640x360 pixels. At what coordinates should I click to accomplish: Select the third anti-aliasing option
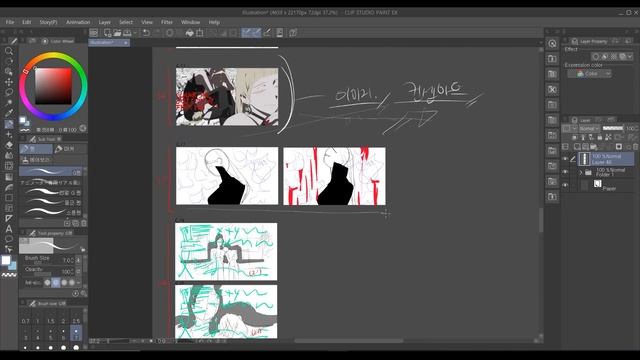64,282
